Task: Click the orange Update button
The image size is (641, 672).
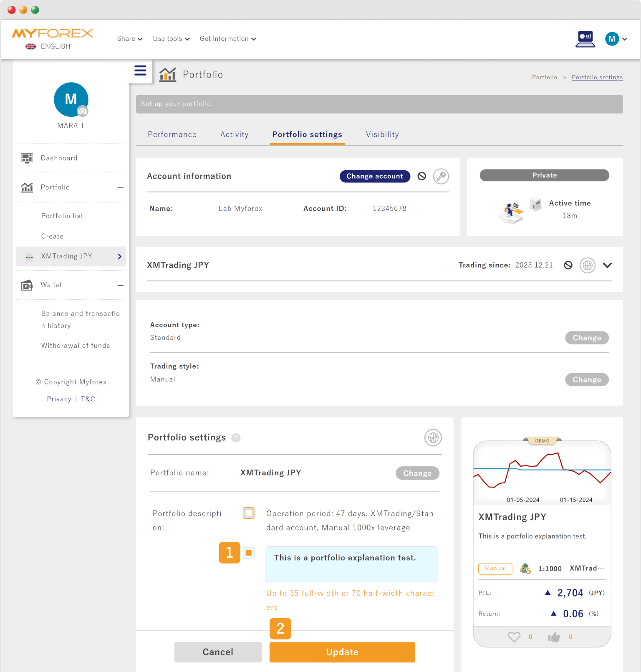Action: (342, 652)
